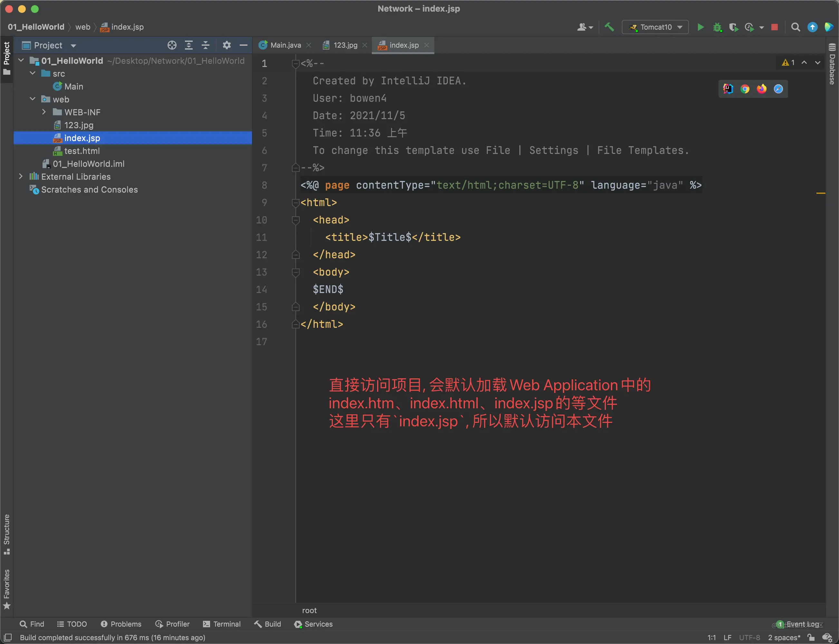Toggle tool window bars at bottom-left corner
The width and height of the screenshot is (839, 644).
(x=8, y=638)
